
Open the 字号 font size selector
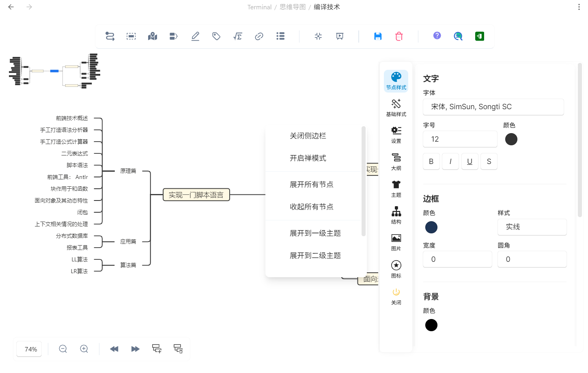click(x=460, y=139)
